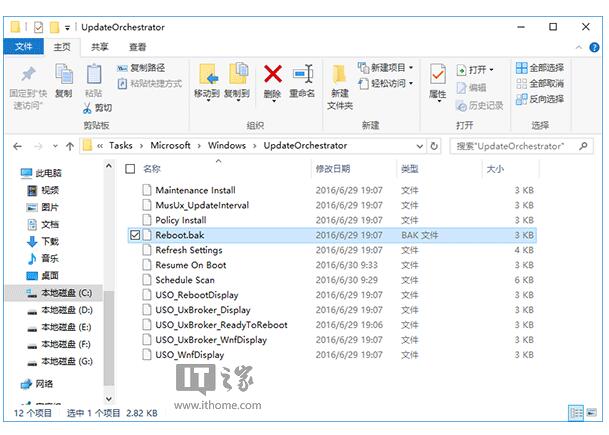Click the Move To (移动到) icon
The height and width of the screenshot is (435, 609).
coord(207,78)
